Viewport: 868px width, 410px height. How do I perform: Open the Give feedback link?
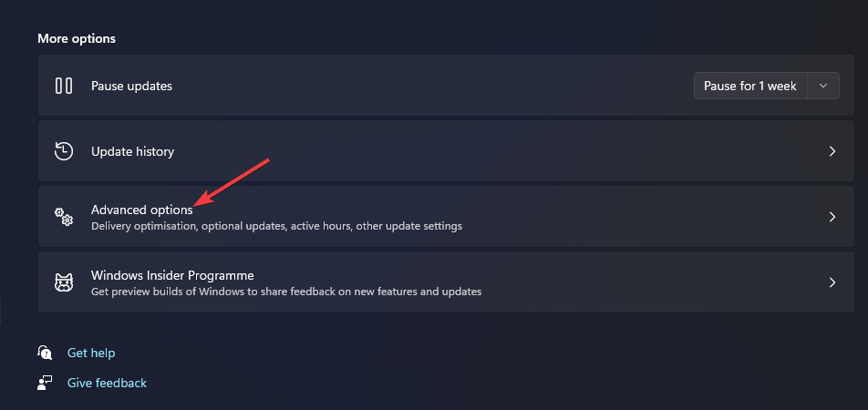(x=107, y=383)
